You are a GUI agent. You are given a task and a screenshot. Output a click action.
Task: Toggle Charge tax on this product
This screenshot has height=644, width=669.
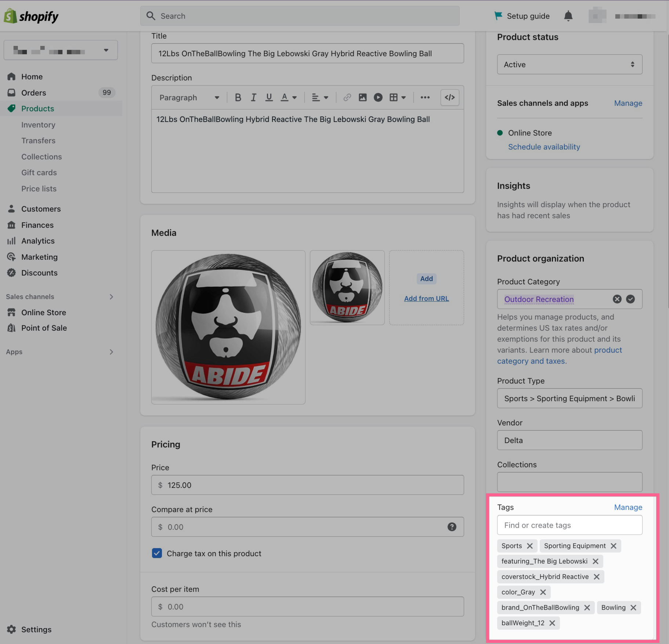tap(157, 554)
